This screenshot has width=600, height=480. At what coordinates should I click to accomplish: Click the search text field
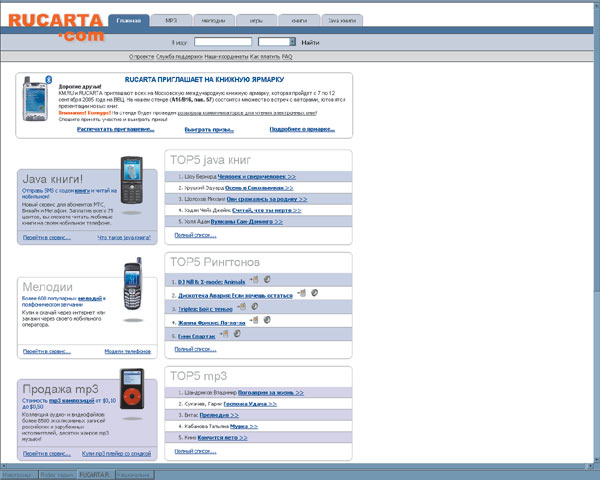click(223, 42)
